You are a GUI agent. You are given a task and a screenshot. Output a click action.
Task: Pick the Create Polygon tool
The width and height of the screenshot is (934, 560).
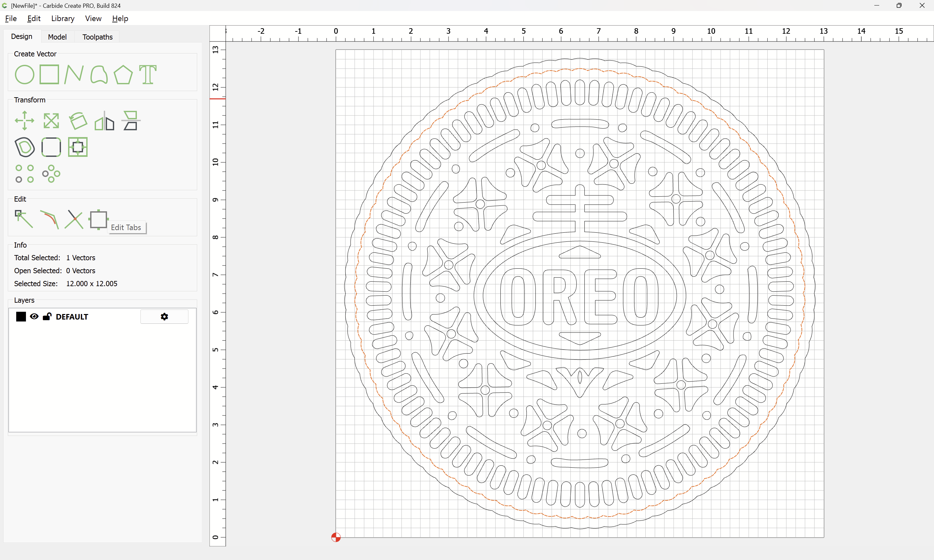tap(123, 74)
